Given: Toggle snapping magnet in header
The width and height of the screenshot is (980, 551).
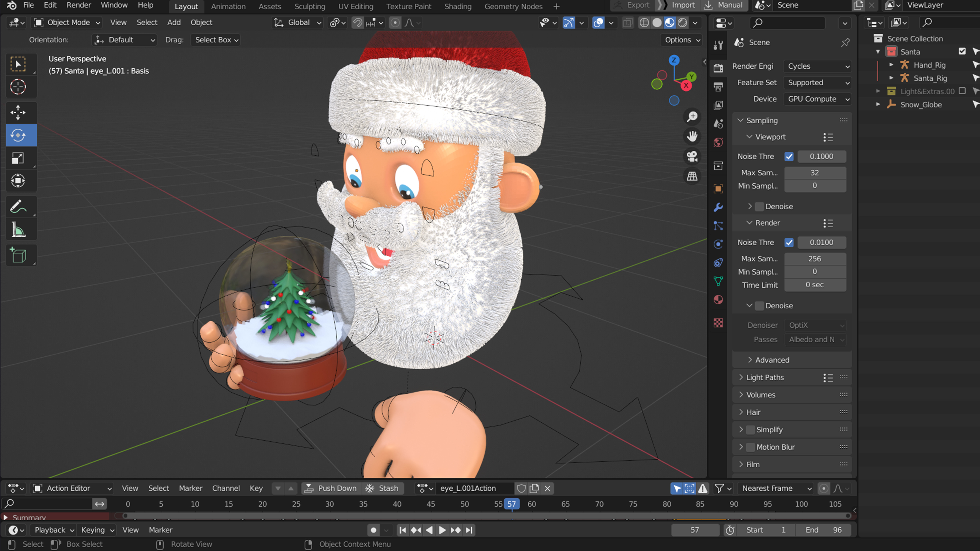Looking at the screenshot, I should pos(358,23).
